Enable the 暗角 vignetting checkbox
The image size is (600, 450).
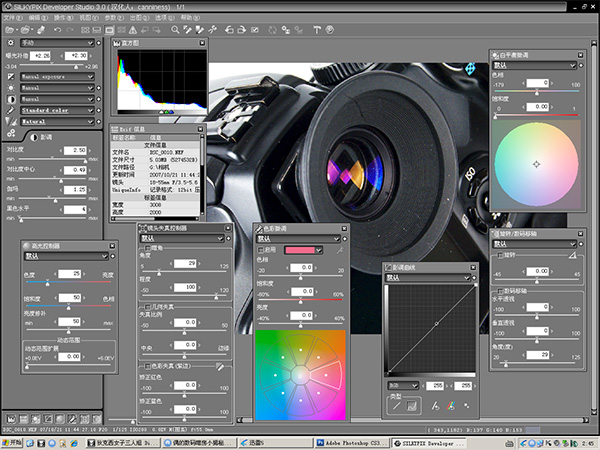[147, 248]
